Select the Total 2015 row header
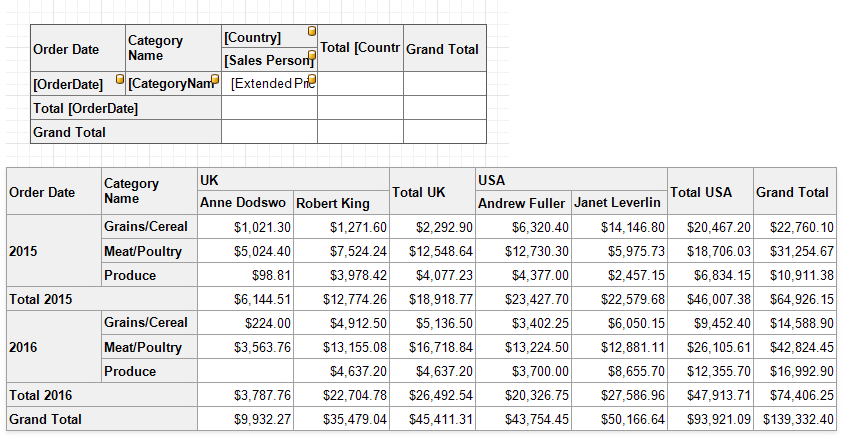The image size is (843, 439). [101, 299]
